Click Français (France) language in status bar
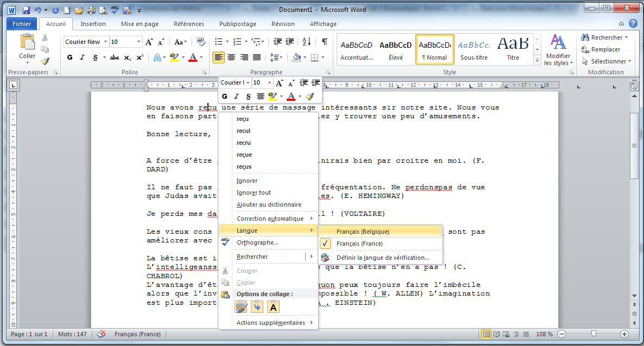 pyautogui.click(x=137, y=334)
